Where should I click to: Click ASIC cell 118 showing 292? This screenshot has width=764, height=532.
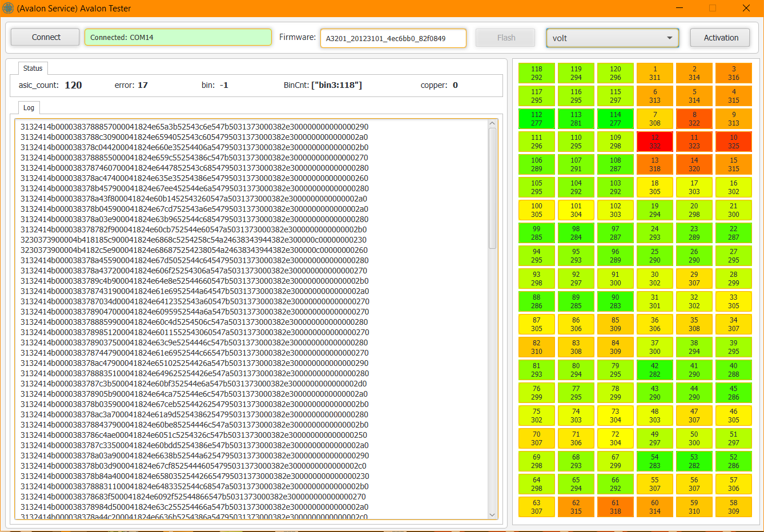[x=537, y=73]
